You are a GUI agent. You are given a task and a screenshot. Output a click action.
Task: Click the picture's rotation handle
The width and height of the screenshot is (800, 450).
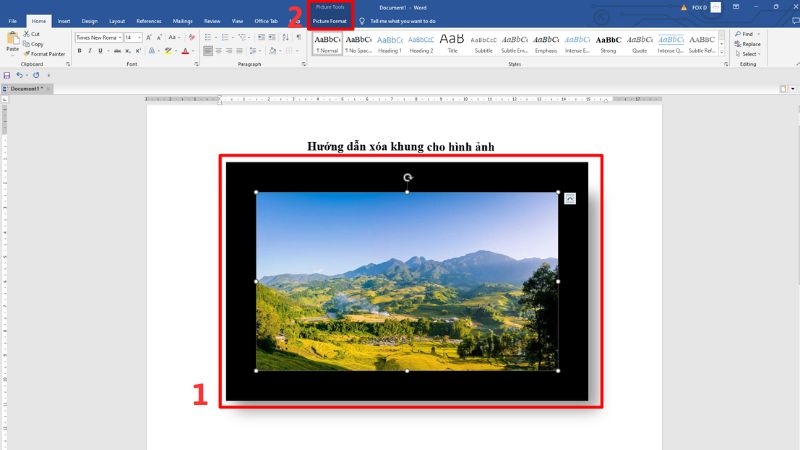coord(407,178)
